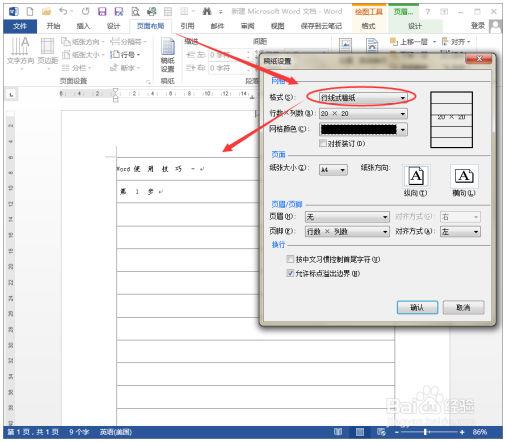The width and height of the screenshot is (506, 442).
Task: Enable the 对折装订 checkbox
Action: click(x=323, y=143)
